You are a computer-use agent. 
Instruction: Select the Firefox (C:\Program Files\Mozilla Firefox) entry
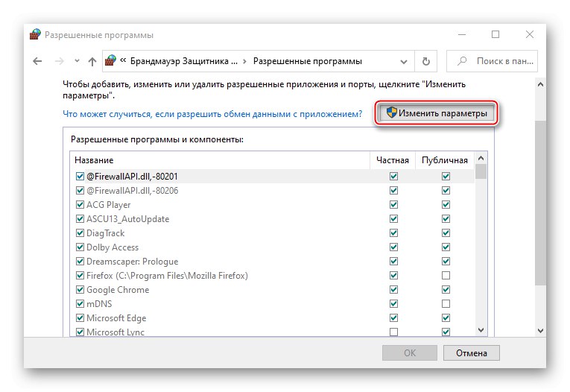(x=167, y=276)
